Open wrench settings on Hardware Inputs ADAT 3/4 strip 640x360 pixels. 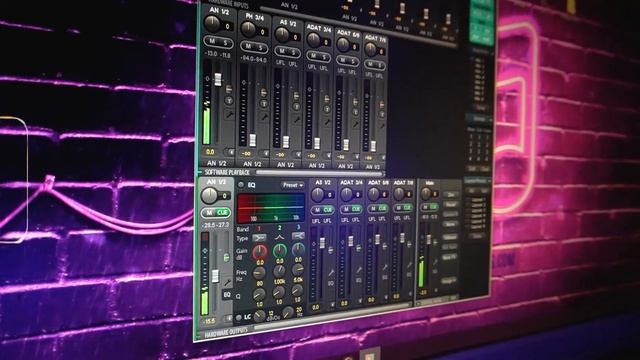327,121
